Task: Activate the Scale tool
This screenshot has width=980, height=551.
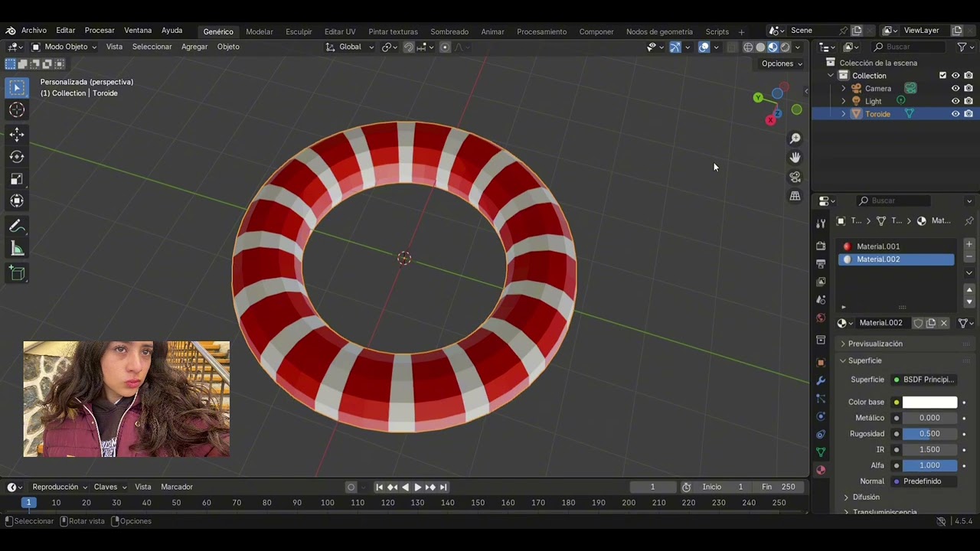Action: pos(17,179)
